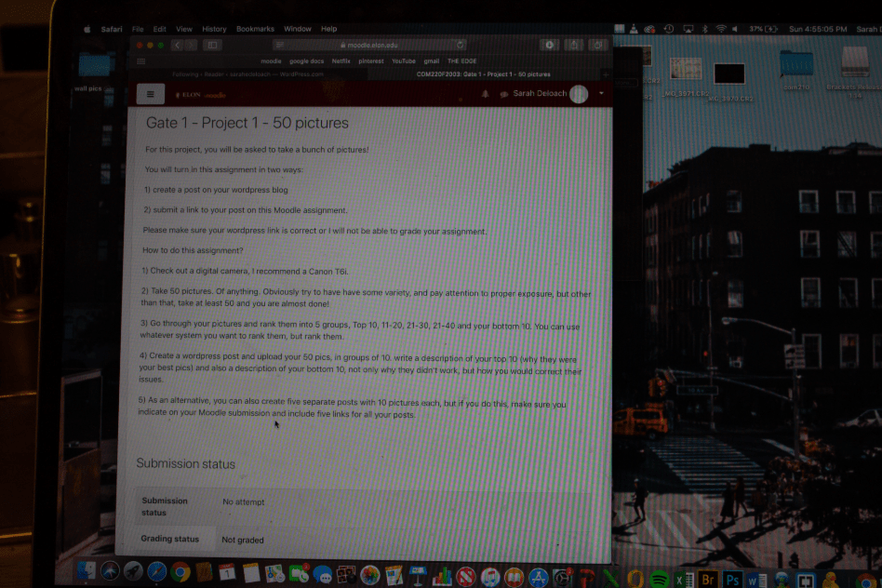Click the Safari back arrow
This screenshot has height=588, width=882.
coord(177,45)
